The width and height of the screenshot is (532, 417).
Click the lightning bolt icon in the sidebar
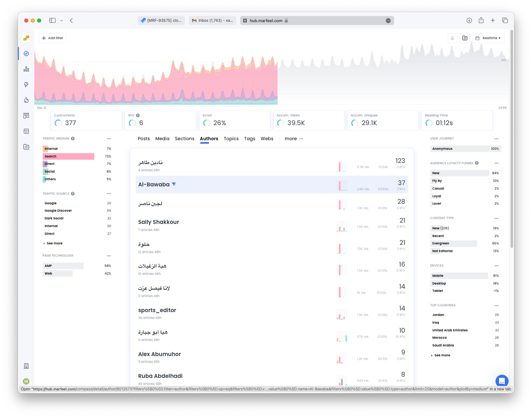tap(26, 84)
